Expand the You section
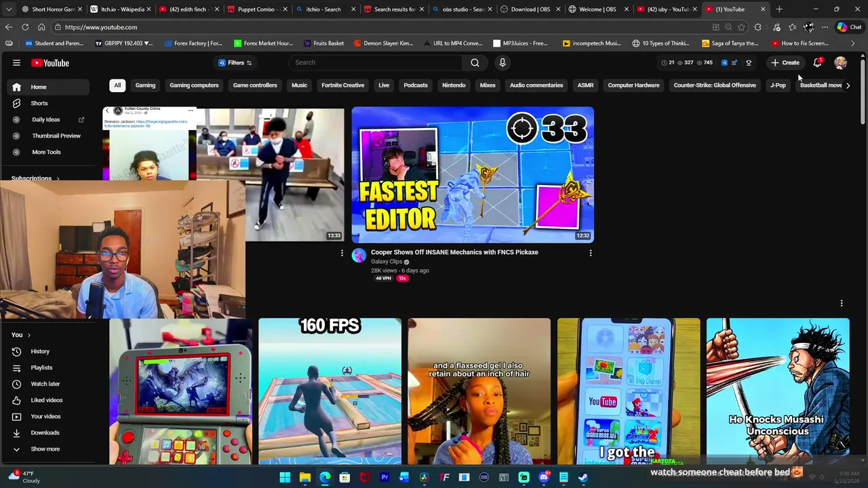868x488 pixels. tap(21, 335)
